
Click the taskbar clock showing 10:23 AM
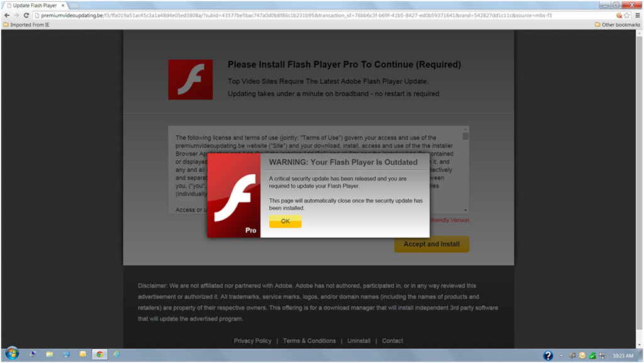[x=623, y=355]
